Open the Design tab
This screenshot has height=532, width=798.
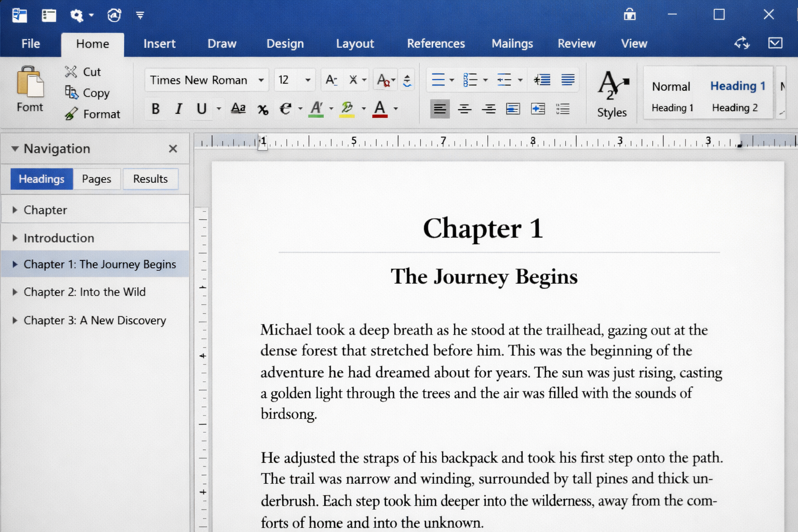[285, 44]
